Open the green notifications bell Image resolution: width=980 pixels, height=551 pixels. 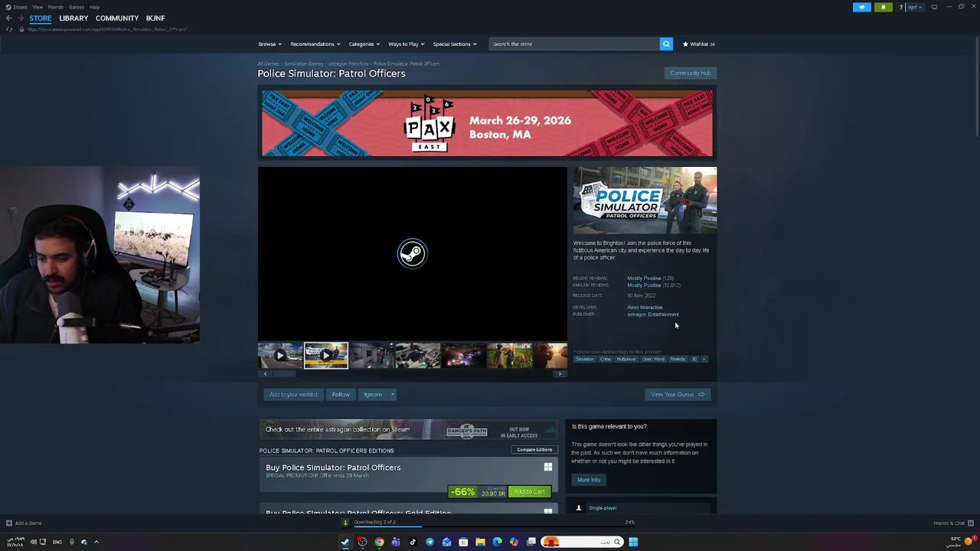pos(883,7)
